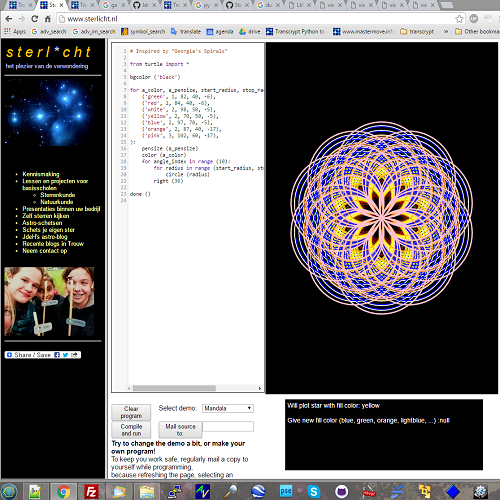Open Skype from the taskbar
500x500 pixels.
coord(314,491)
